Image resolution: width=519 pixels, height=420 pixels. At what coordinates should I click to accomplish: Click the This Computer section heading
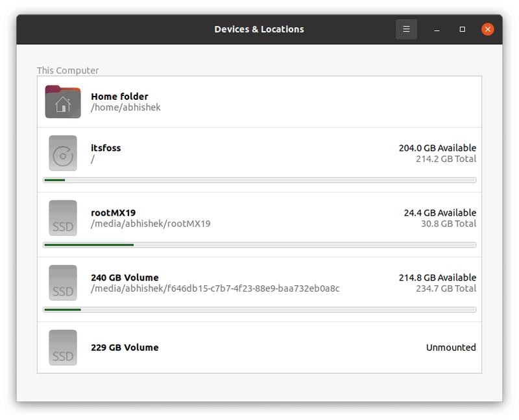click(x=68, y=71)
